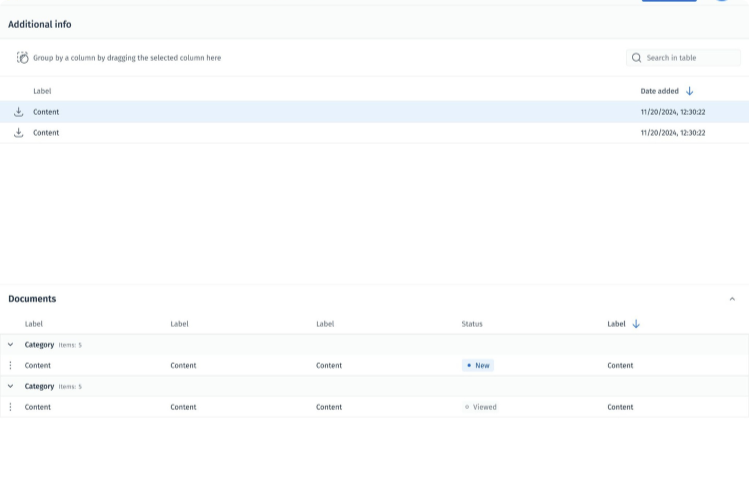Click the New status badge
This screenshot has width=749, height=485.
tap(478, 366)
